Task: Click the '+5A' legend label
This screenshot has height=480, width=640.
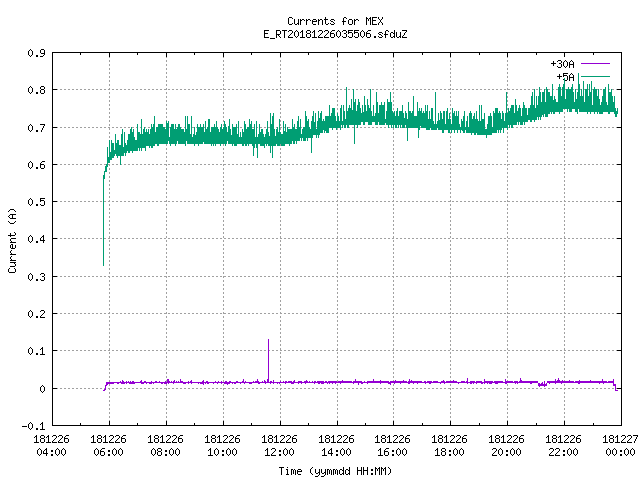Action: tap(565, 77)
